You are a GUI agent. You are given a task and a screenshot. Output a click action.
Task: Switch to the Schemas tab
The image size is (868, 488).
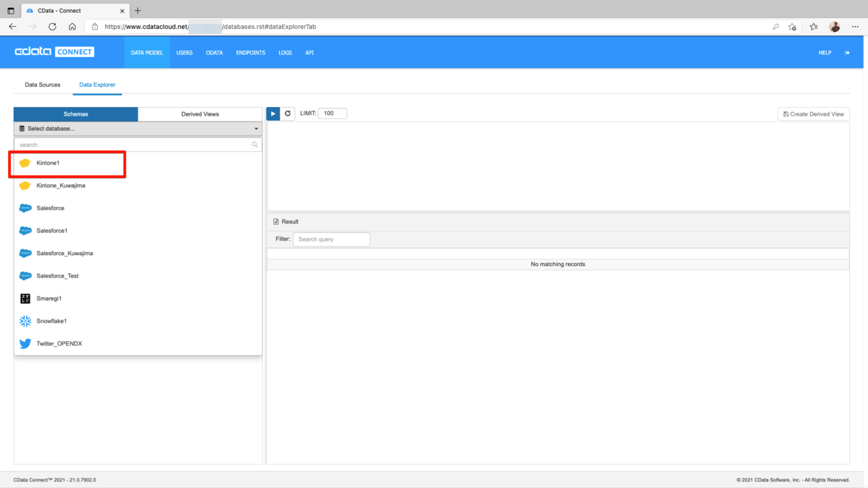point(76,114)
